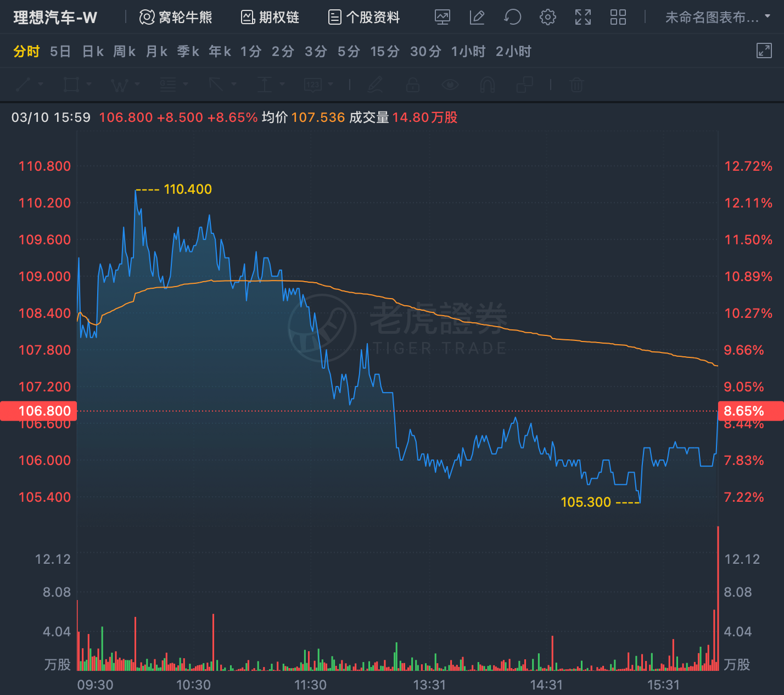This screenshot has width=784, height=695.
Task: Toggle drawing visibility eye icon
Action: [450, 85]
